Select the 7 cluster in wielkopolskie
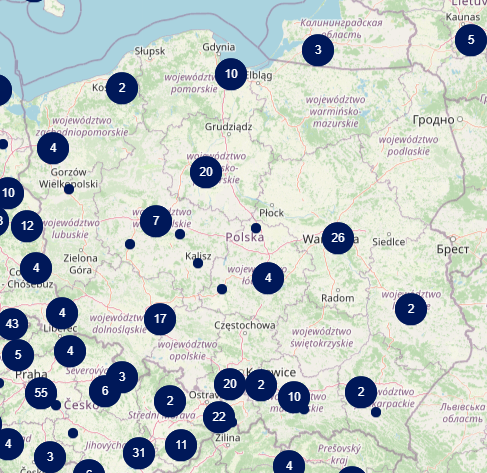Viewport: 487px width, 473px height. pos(156,221)
